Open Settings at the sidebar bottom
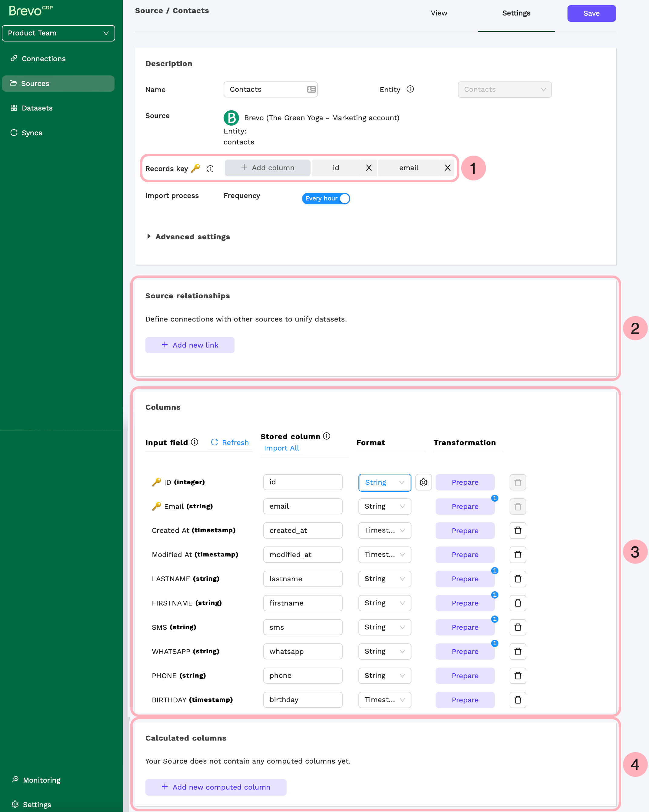This screenshot has height=812, width=649. 37,804
